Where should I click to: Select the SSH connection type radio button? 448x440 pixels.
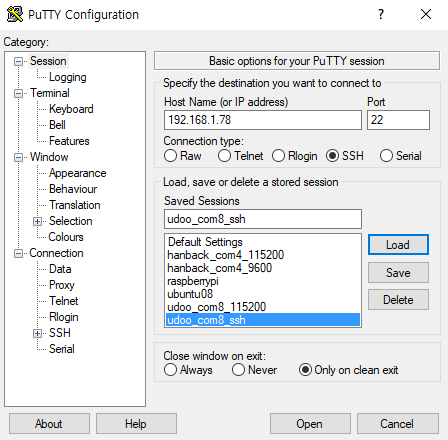click(332, 156)
